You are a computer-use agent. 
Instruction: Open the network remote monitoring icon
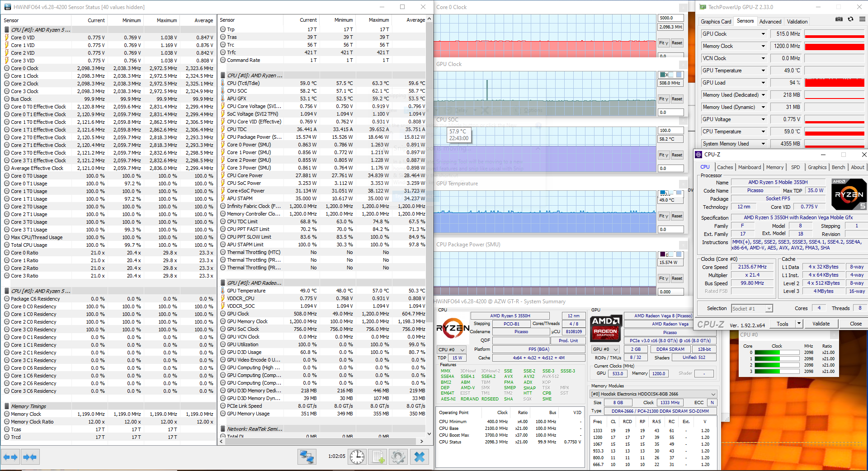coord(307,457)
